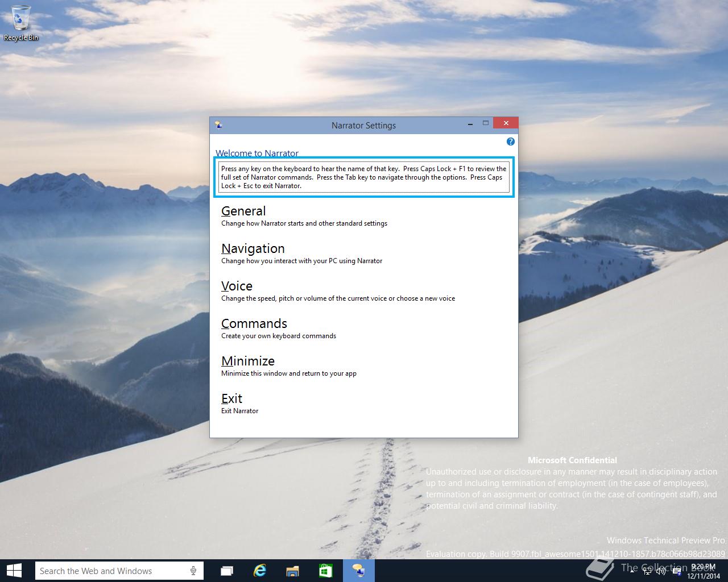Open General Narrator settings

pos(243,211)
